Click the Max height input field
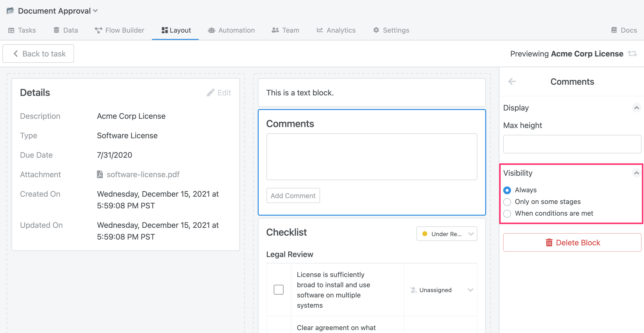This screenshot has height=333, width=644. [x=572, y=144]
